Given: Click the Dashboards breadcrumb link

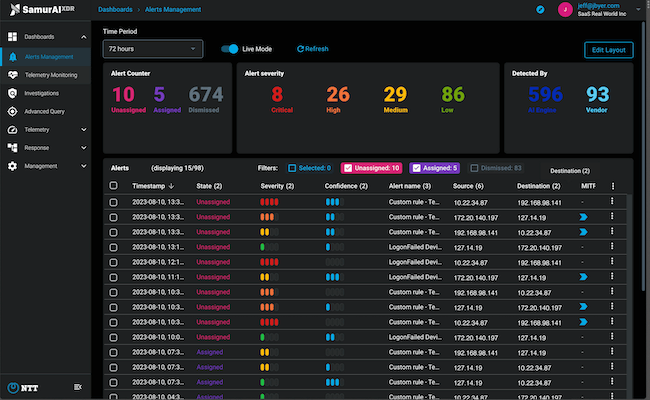Looking at the screenshot, I should pyautogui.click(x=116, y=9).
